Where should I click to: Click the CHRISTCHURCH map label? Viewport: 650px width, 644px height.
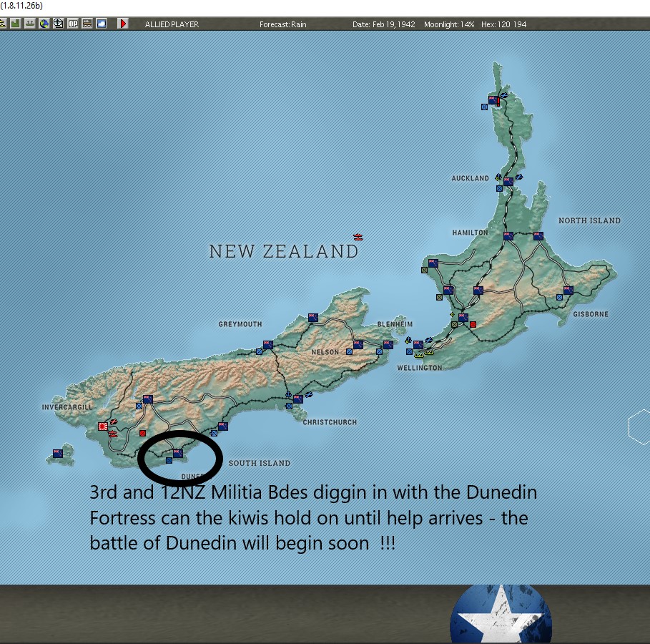click(x=330, y=422)
